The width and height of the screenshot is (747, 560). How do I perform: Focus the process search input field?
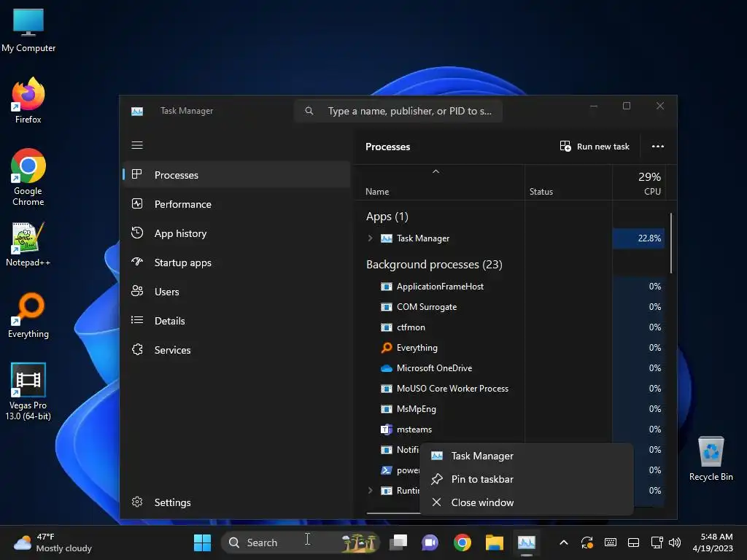click(398, 111)
